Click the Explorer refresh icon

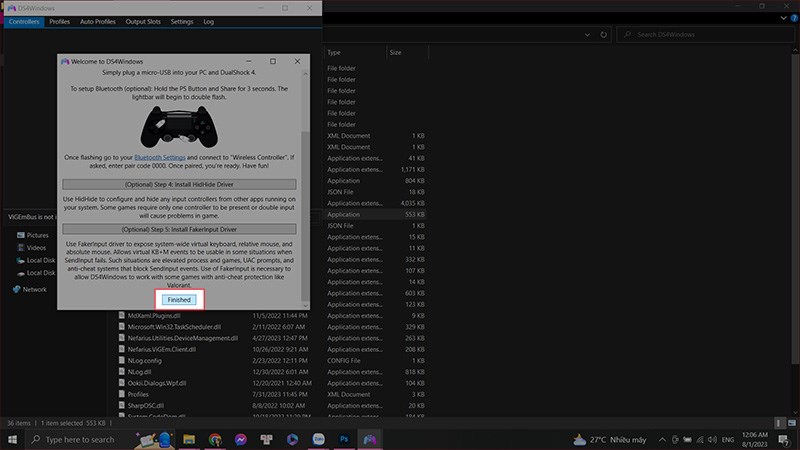pyautogui.click(x=604, y=35)
